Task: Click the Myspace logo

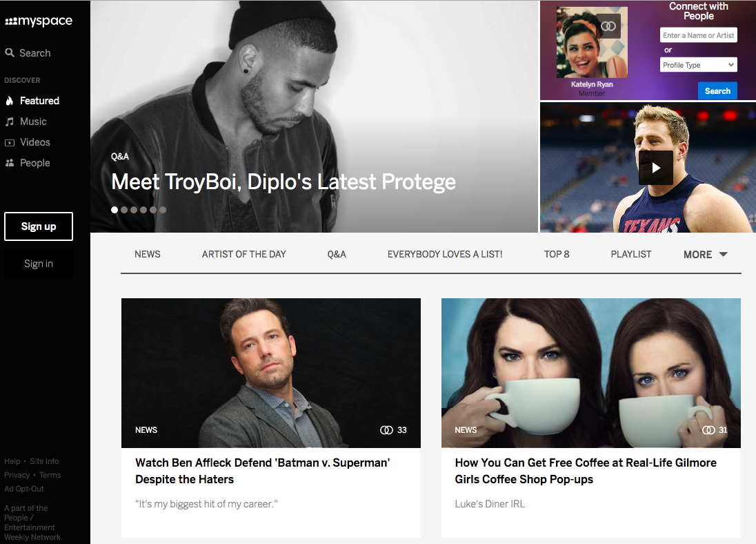Action: tap(39, 21)
